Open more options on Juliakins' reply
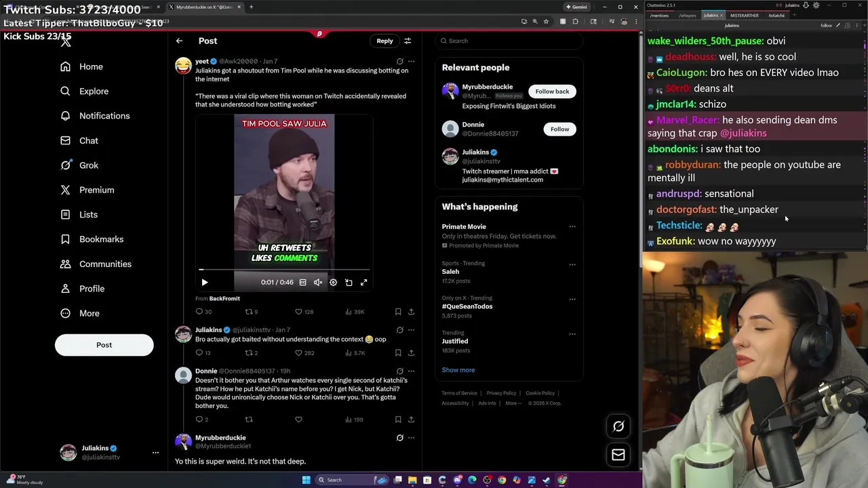The width and height of the screenshot is (868, 488). (411, 330)
